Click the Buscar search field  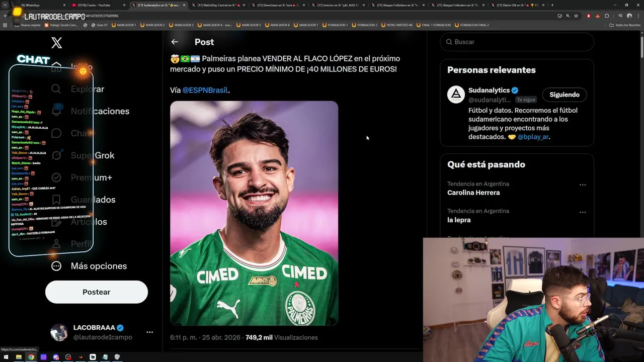517,42
